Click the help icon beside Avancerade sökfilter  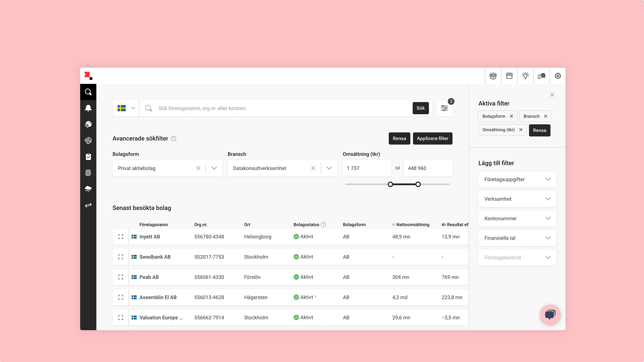click(x=173, y=138)
